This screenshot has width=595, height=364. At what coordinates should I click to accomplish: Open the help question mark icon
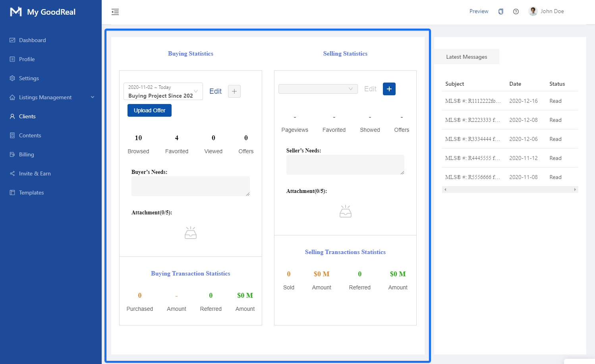click(516, 12)
